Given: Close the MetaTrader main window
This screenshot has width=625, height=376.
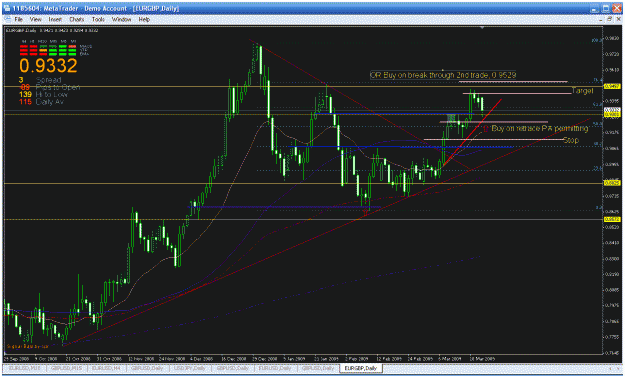Looking at the screenshot, I should tap(616, 8).
